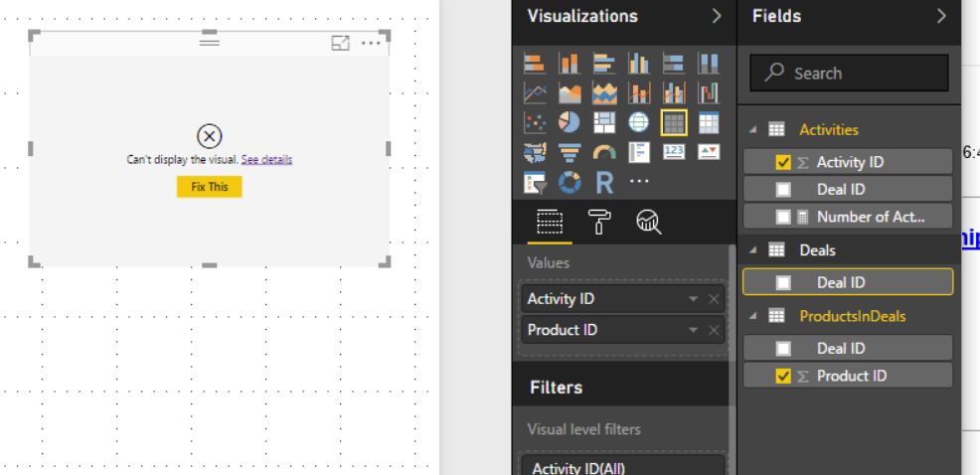Switch to the Analytics magnifier tab
The width and height of the screenshot is (980, 475).
(x=649, y=223)
